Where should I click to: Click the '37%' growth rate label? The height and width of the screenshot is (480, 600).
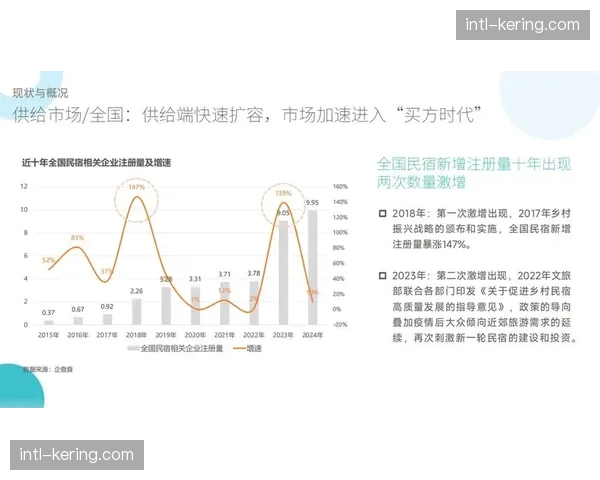pyautogui.click(x=107, y=271)
